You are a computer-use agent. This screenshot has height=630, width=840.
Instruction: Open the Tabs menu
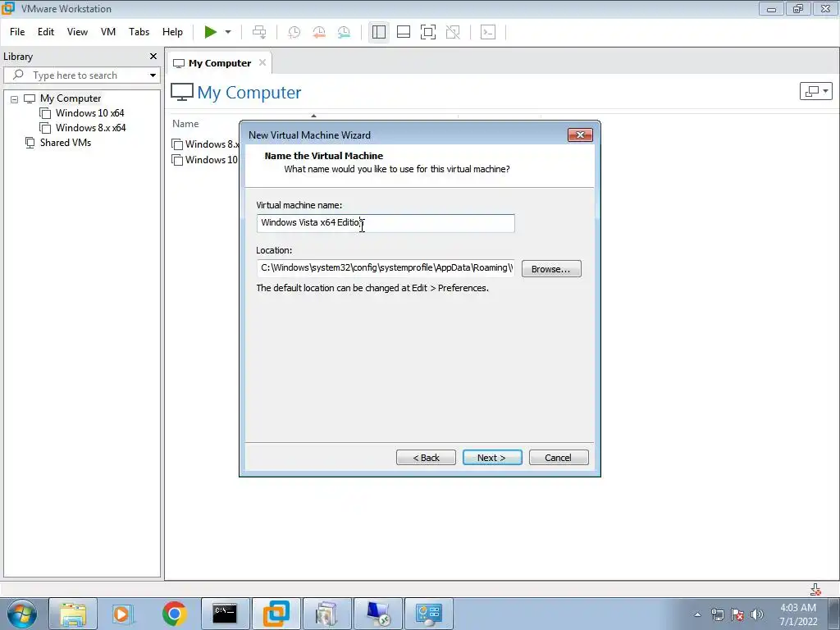(x=139, y=32)
